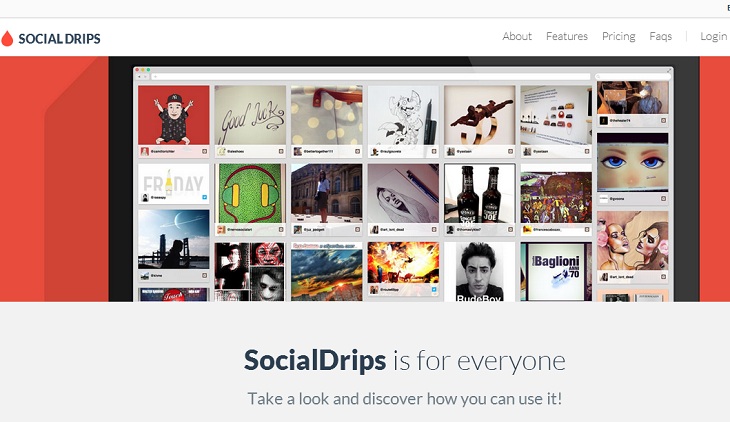Go to the Features section
This screenshot has width=730, height=422.
pyautogui.click(x=567, y=36)
